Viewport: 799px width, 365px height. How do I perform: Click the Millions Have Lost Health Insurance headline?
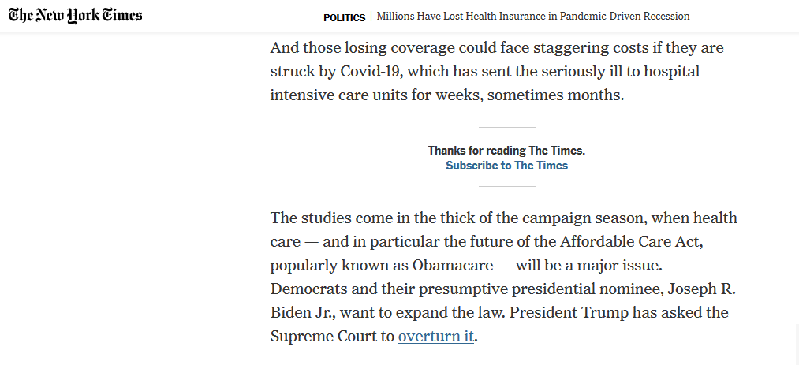click(x=533, y=16)
